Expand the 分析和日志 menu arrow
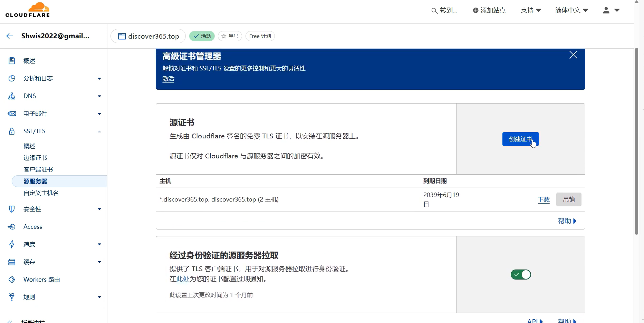 [99, 79]
